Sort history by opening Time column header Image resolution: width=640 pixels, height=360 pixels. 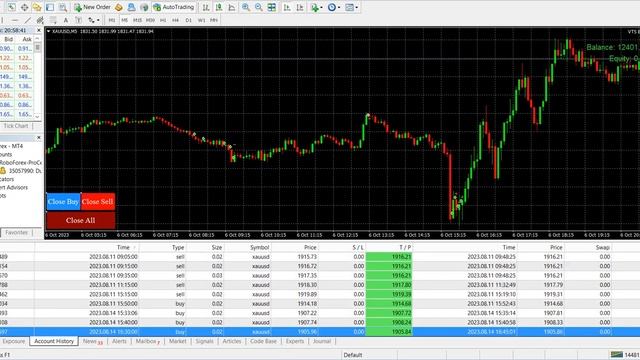coord(87,247)
